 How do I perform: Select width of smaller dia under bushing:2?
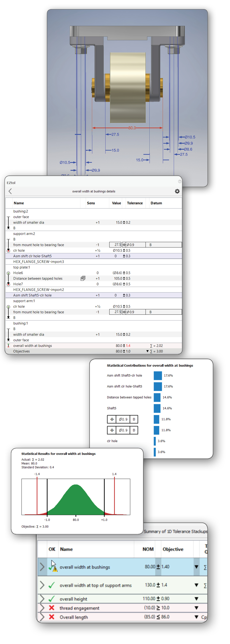pos(94,222)
